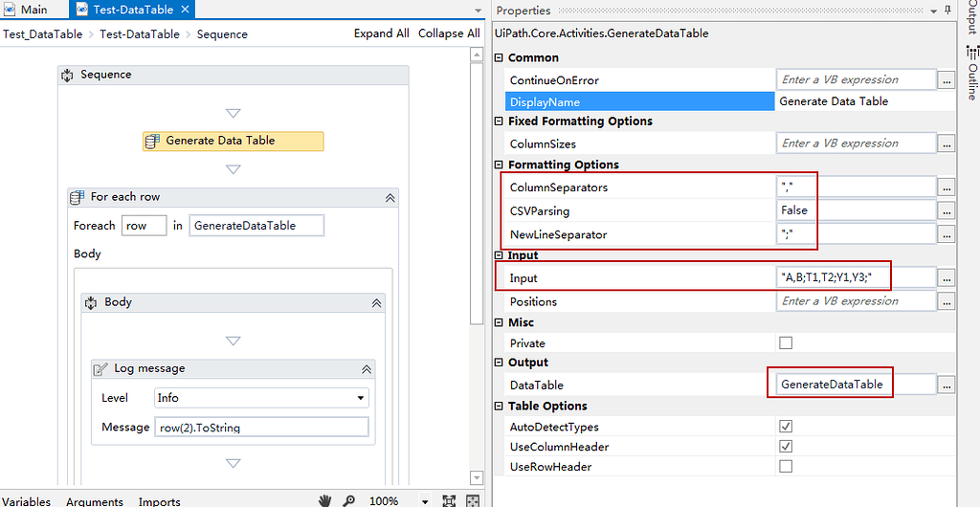980x507 pixels.
Task: Open expression editor for ContinueOnError
Action: tap(947, 80)
